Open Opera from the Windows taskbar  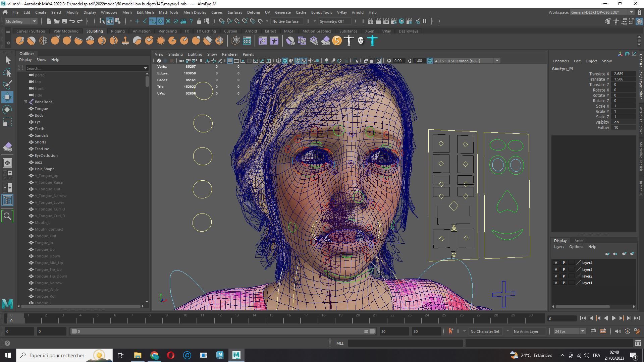click(170, 355)
